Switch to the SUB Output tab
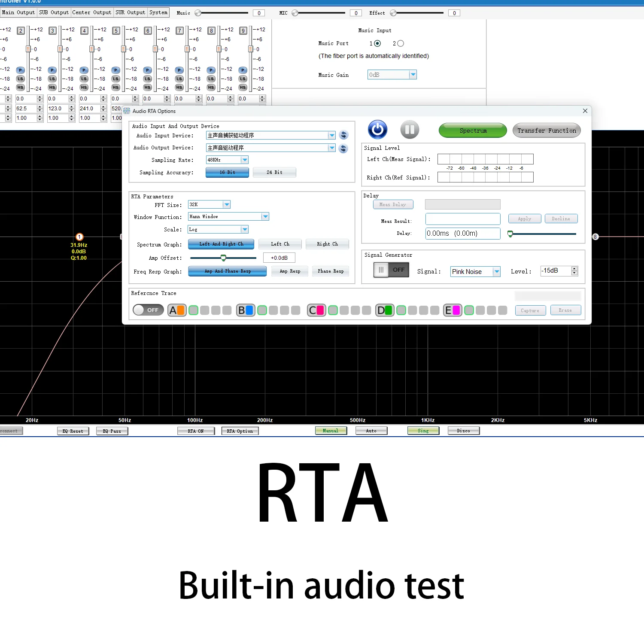 point(54,12)
